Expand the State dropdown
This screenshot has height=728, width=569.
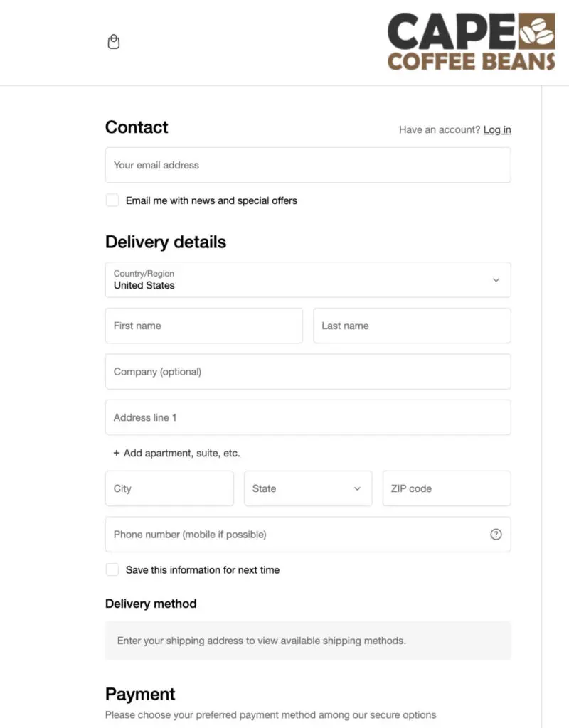pos(307,488)
